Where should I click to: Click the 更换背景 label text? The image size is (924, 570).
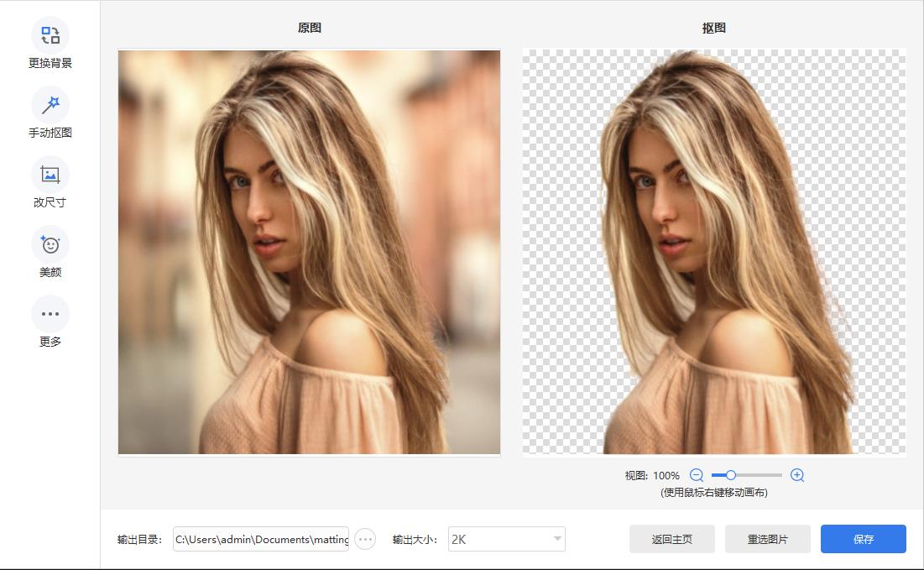tap(50, 63)
